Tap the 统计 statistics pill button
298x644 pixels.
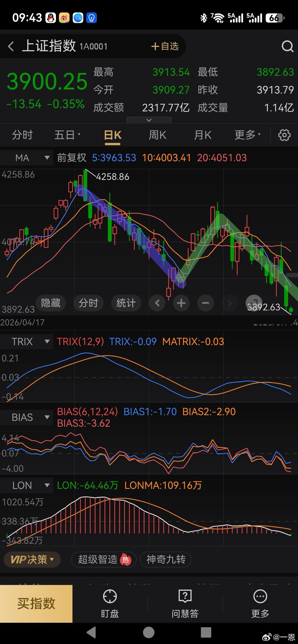click(126, 303)
